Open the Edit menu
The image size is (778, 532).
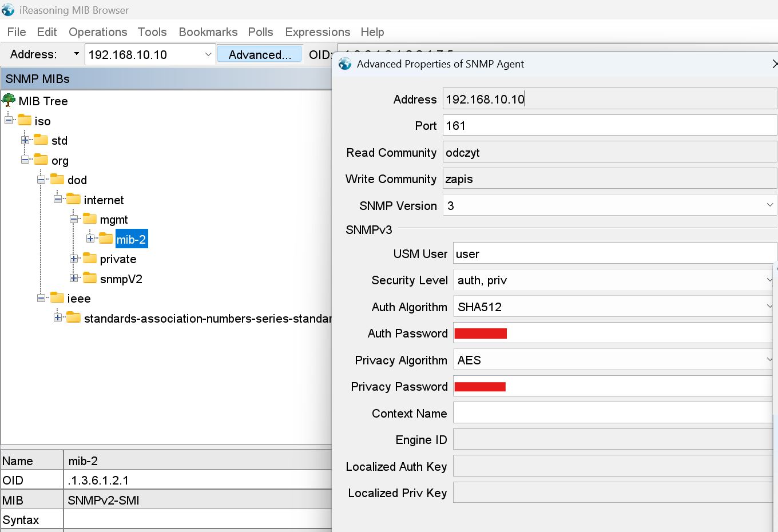pos(47,32)
